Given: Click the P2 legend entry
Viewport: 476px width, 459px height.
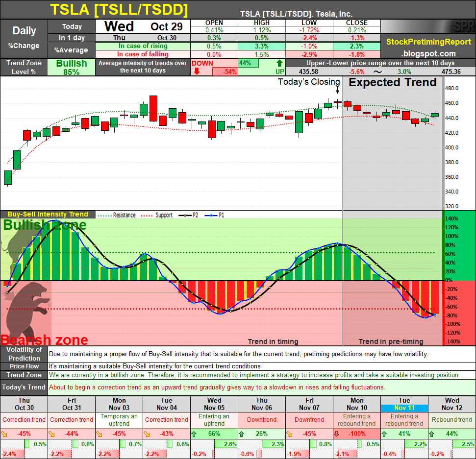Looking at the screenshot, I should click(188, 215).
